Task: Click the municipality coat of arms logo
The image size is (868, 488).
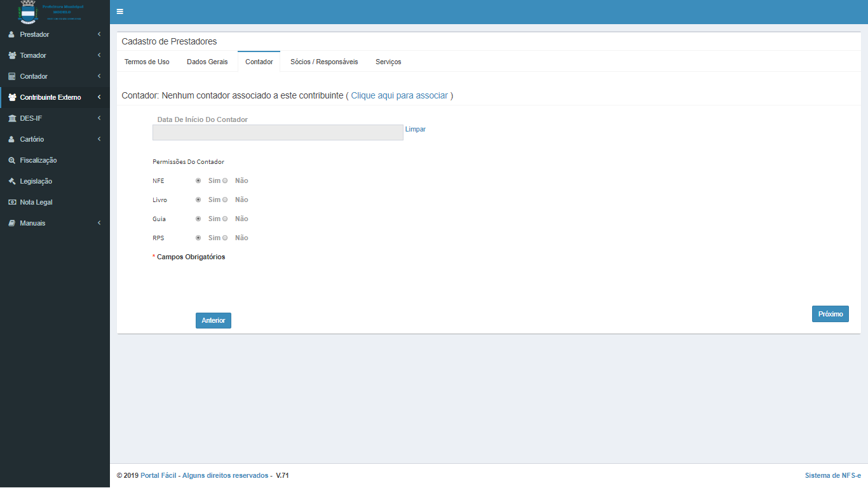Action: click(x=29, y=12)
